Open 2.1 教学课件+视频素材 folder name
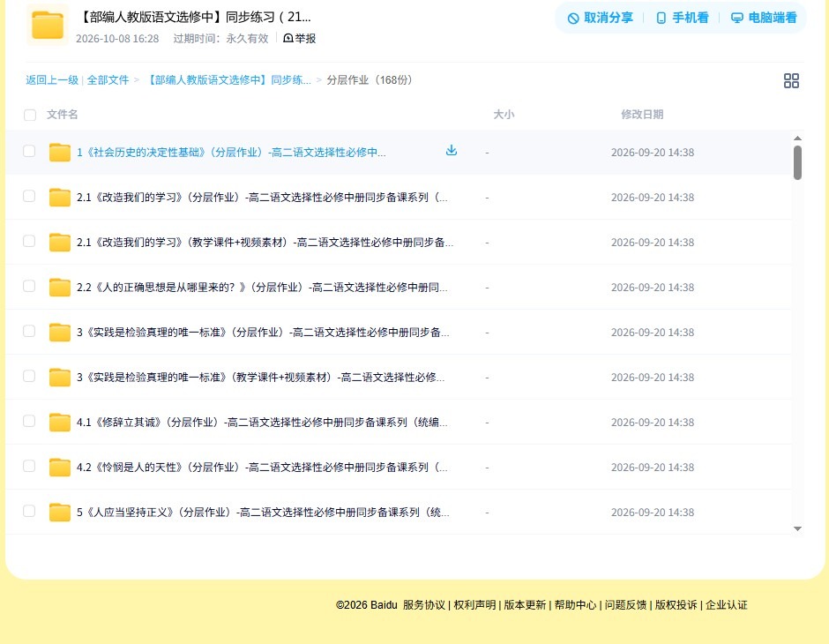829x644 pixels. click(x=265, y=242)
